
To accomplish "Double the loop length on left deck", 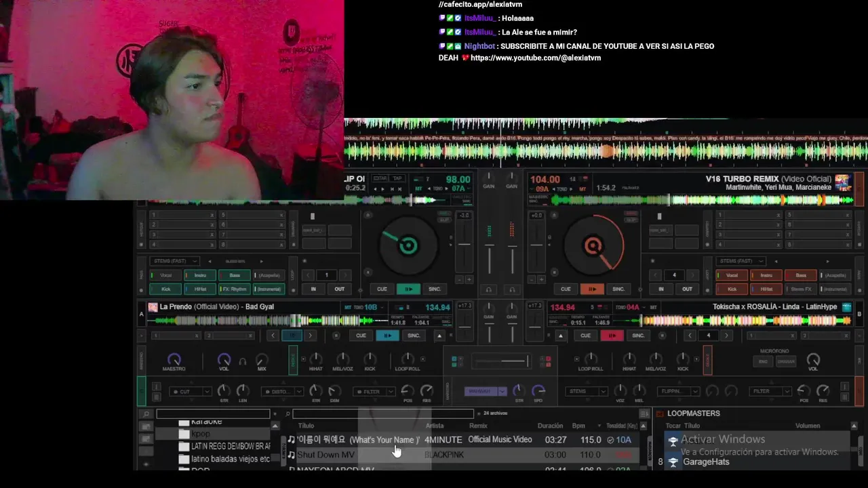I will tap(345, 275).
